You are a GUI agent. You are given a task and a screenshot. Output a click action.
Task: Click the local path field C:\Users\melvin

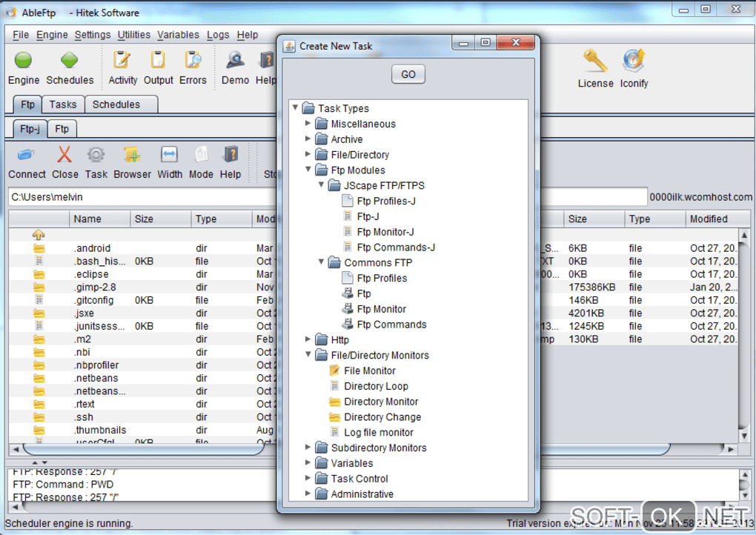tap(143, 197)
